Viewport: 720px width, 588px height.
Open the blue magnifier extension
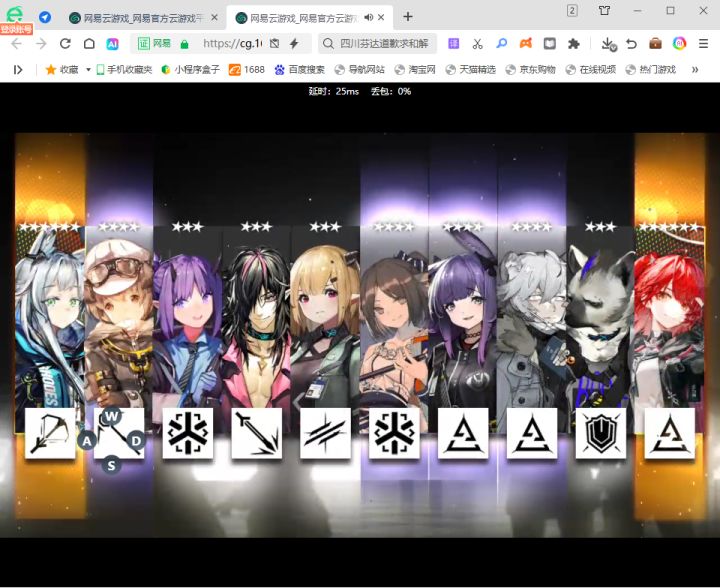[x=501, y=44]
